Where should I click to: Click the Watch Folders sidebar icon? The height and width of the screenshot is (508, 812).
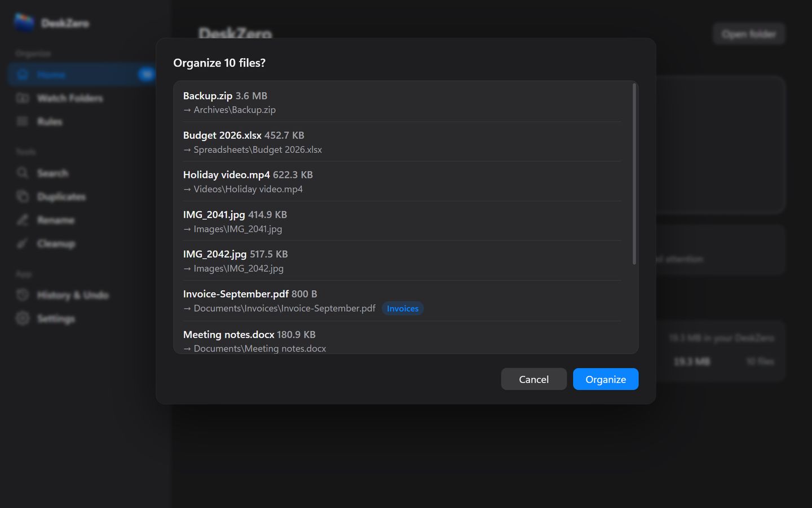[23, 98]
